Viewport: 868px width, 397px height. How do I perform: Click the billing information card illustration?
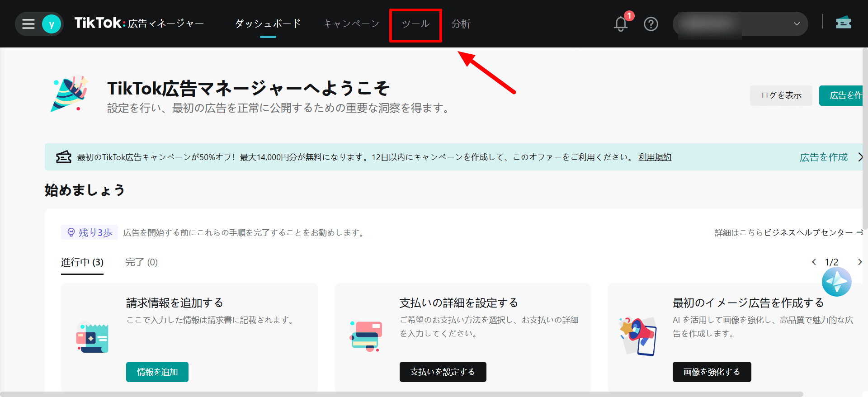[x=92, y=338]
